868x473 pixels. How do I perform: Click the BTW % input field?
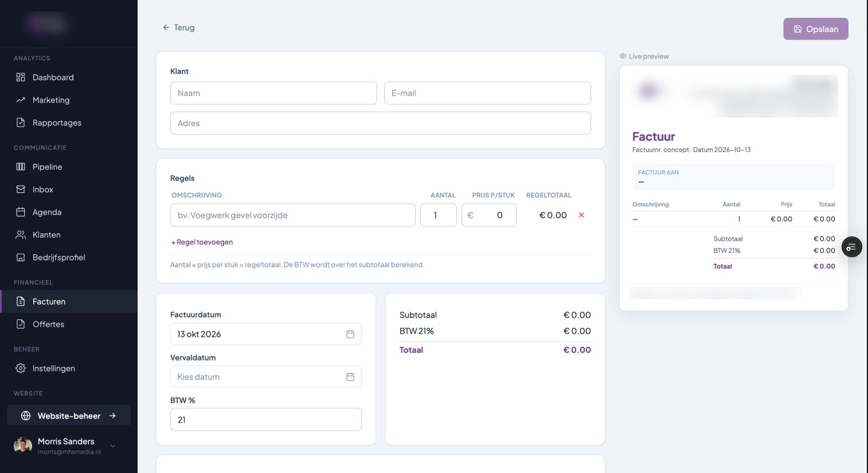click(x=266, y=420)
